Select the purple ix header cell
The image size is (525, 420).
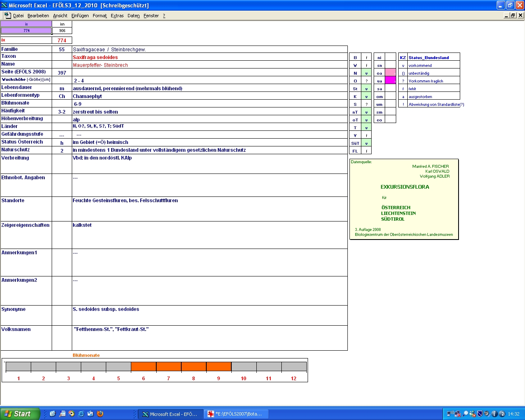click(26, 24)
